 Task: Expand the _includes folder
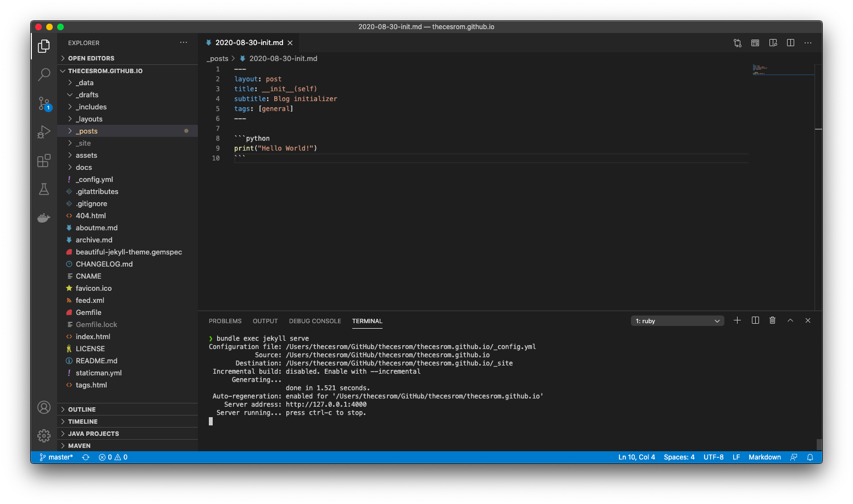128,107
